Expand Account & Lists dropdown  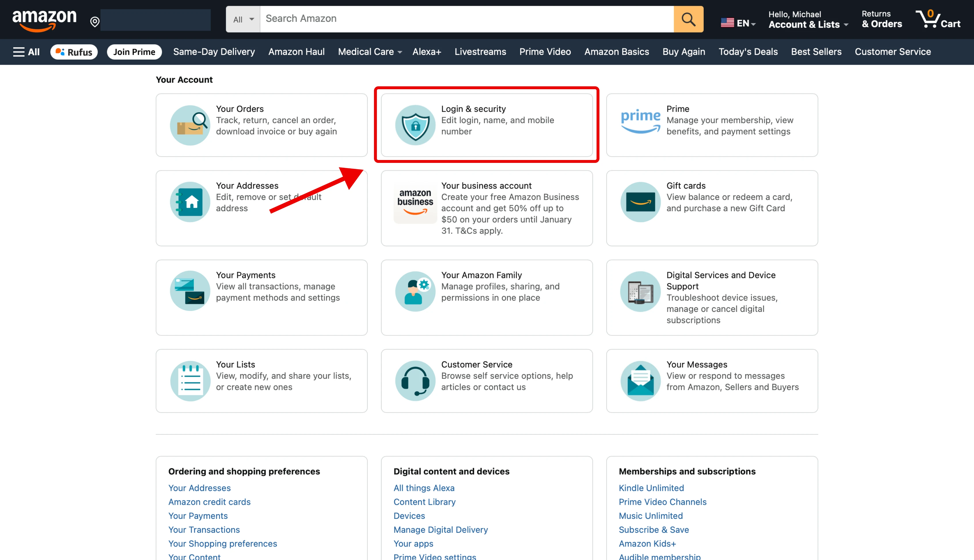(x=808, y=24)
